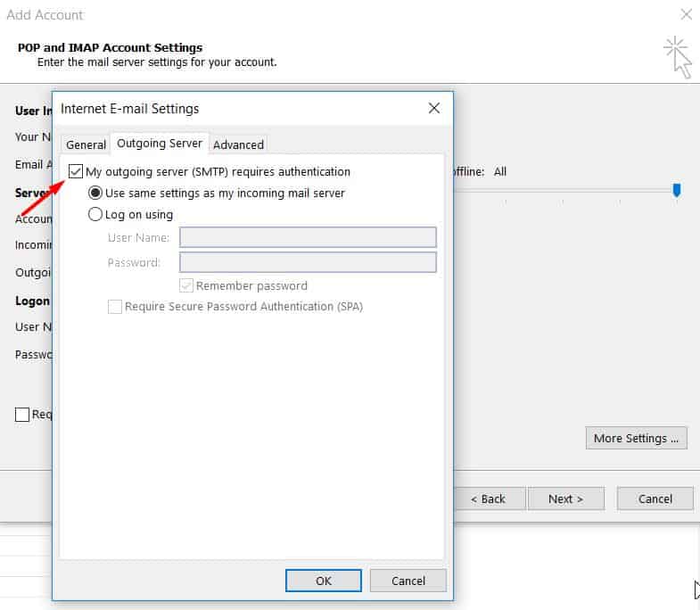Uncheck SMTP requires authentication checkbox

(x=76, y=171)
